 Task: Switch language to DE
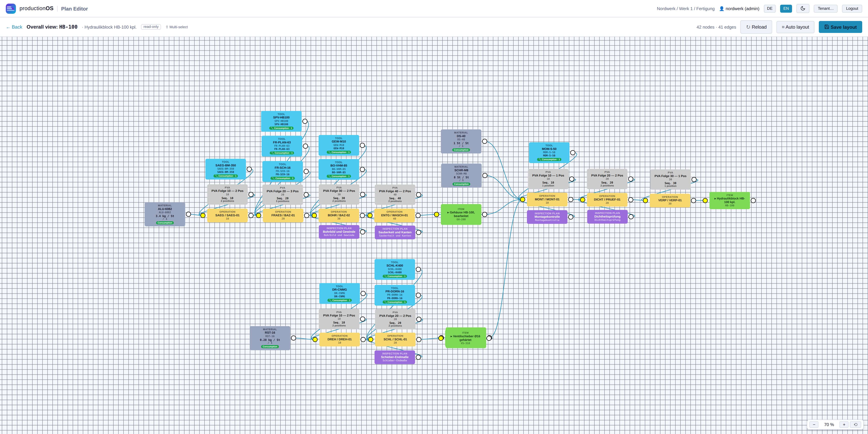click(x=770, y=8)
